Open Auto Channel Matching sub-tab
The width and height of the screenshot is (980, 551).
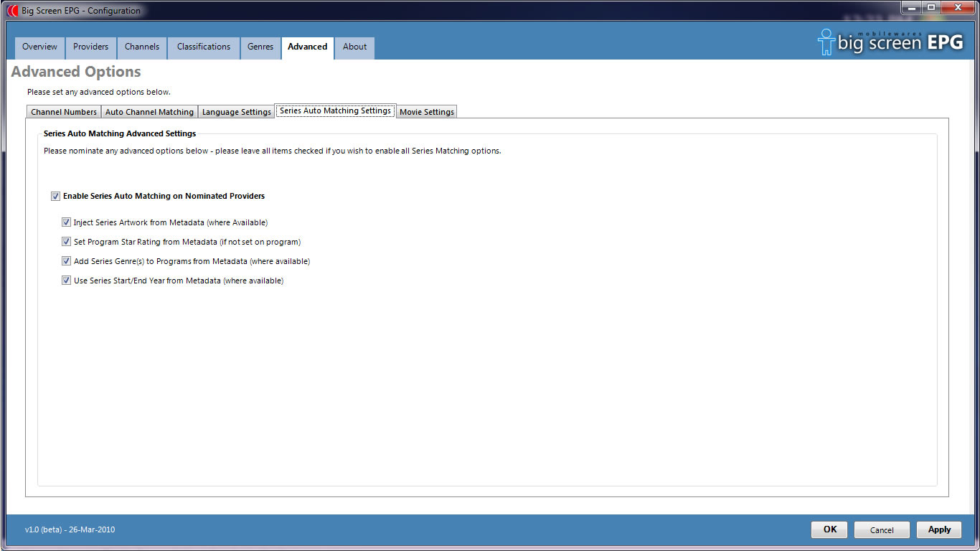149,112
